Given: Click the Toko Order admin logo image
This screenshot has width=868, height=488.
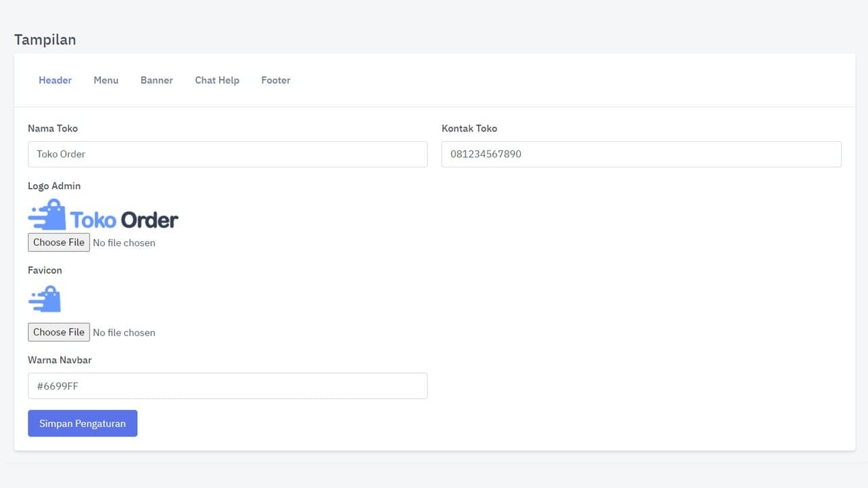Looking at the screenshot, I should coord(103,216).
